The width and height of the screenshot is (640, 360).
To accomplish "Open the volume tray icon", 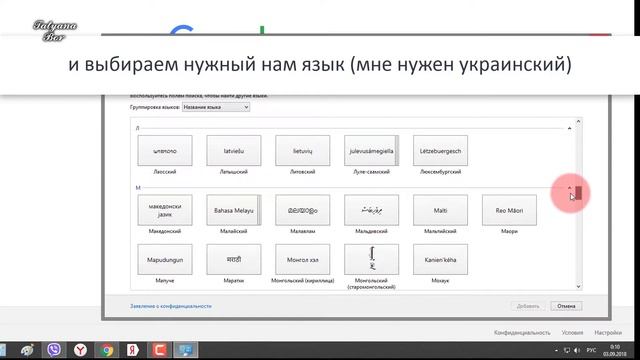I will (x=577, y=350).
